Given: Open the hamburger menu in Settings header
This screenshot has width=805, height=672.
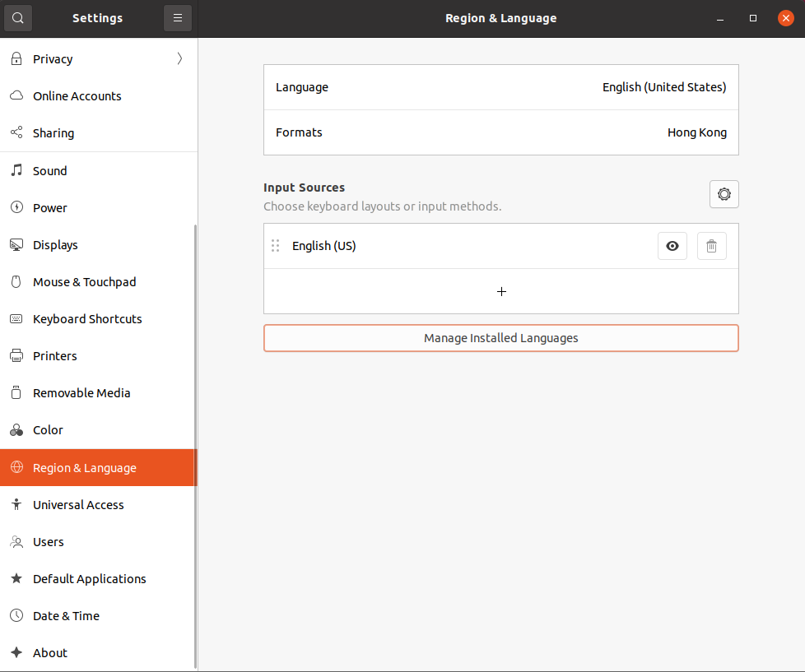Looking at the screenshot, I should coord(177,18).
